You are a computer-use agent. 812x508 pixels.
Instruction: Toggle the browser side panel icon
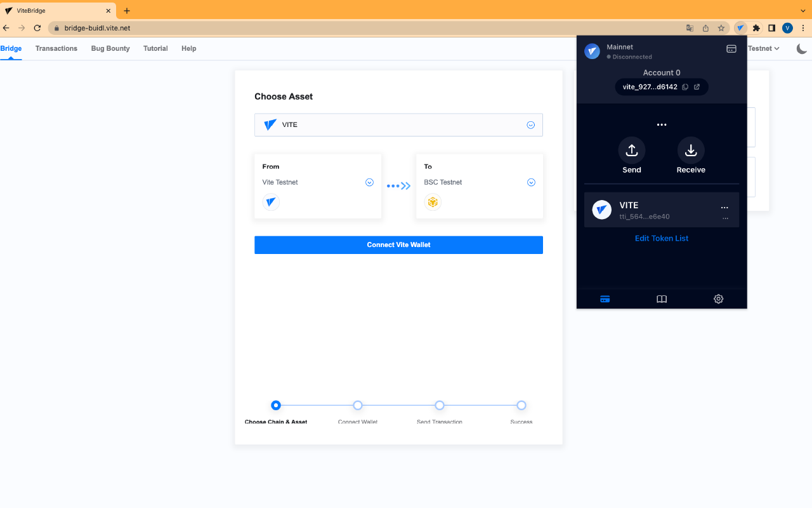772,28
